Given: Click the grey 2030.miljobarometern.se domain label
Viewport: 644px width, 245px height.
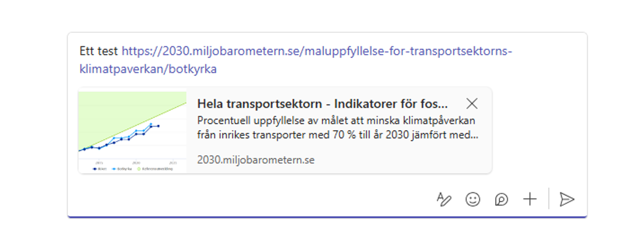Looking at the screenshot, I should coord(256,160).
